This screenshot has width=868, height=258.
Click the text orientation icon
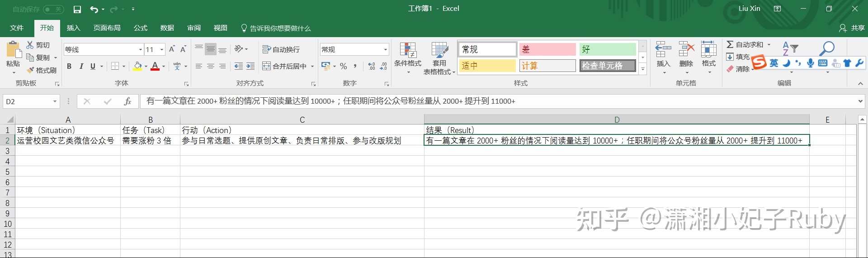click(239, 49)
